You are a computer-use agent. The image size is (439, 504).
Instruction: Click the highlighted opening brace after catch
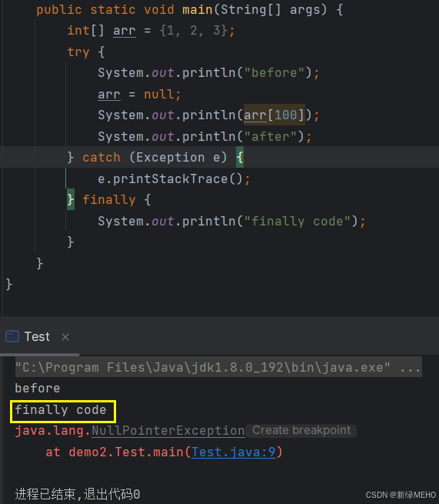[x=240, y=157]
